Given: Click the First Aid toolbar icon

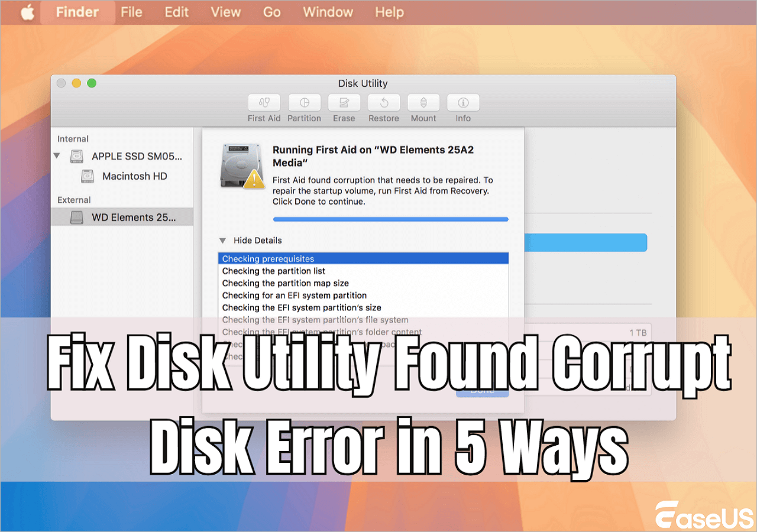Looking at the screenshot, I should tap(264, 102).
